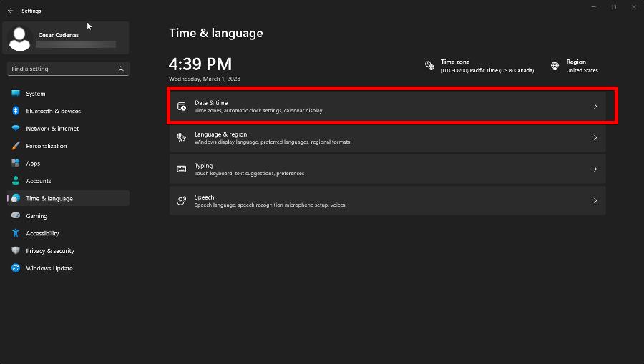644x364 pixels.
Task: Click Time & language page heading
Action: coord(216,33)
